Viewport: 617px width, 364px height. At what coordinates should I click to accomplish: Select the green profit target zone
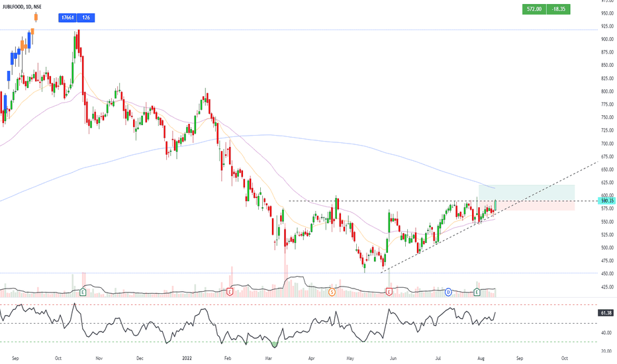(526, 193)
